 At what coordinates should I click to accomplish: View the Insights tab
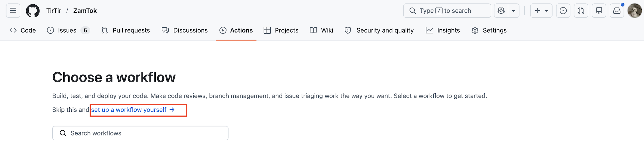(x=443, y=30)
